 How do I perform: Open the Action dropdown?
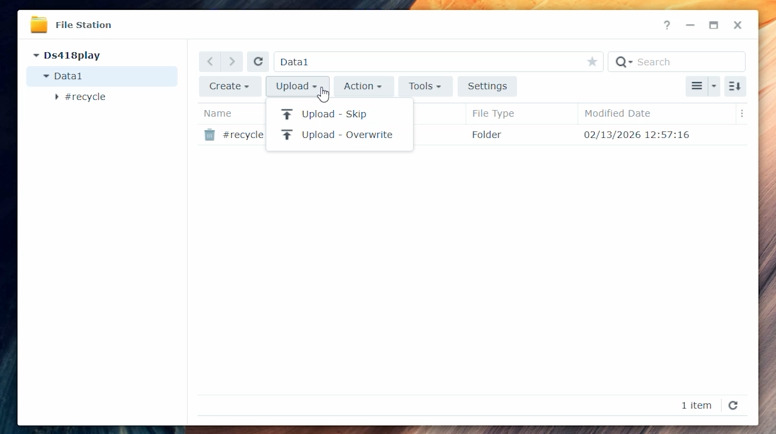363,86
